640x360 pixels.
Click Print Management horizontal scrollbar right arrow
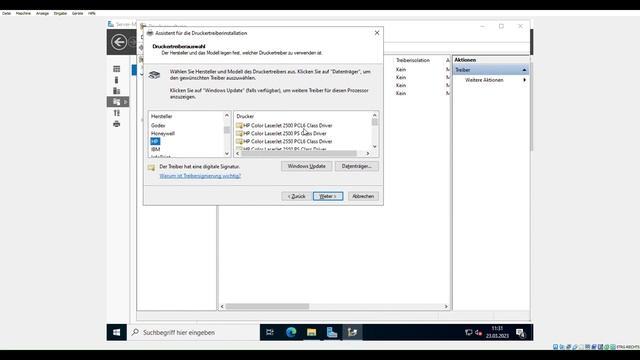coord(446,306)
